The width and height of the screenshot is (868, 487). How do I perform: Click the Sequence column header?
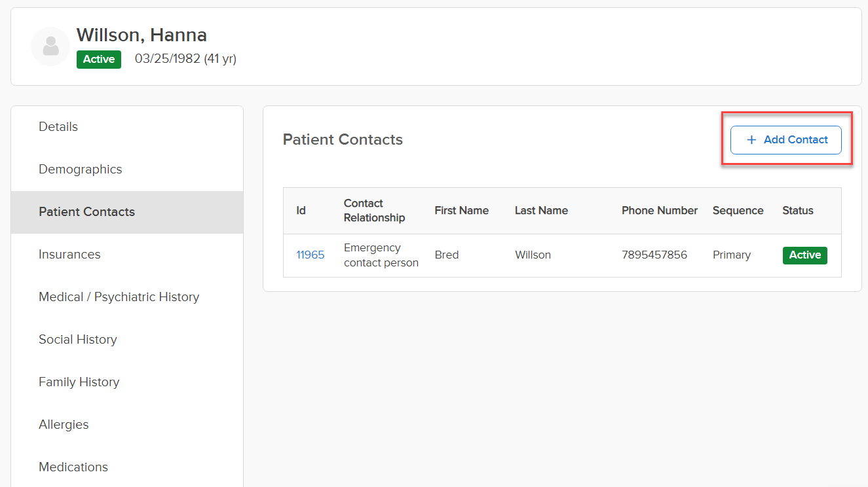tap(738, 211)
